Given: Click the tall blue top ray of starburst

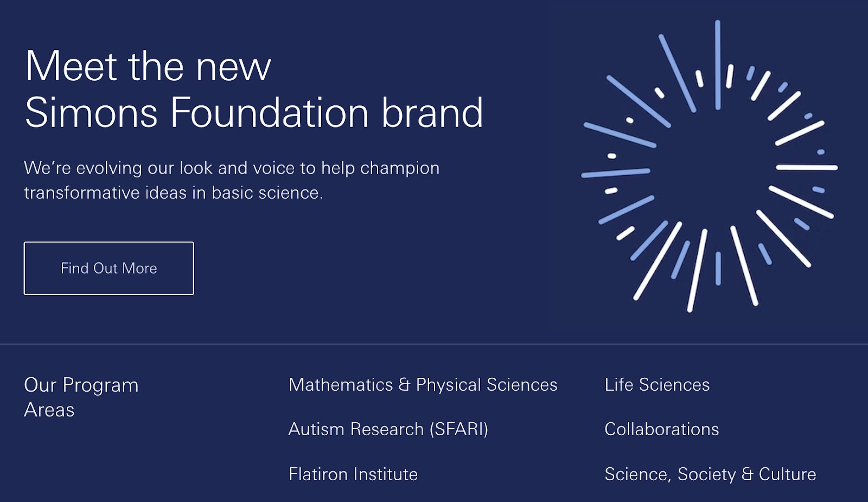Looking at the screenshot, I should 718,65.
